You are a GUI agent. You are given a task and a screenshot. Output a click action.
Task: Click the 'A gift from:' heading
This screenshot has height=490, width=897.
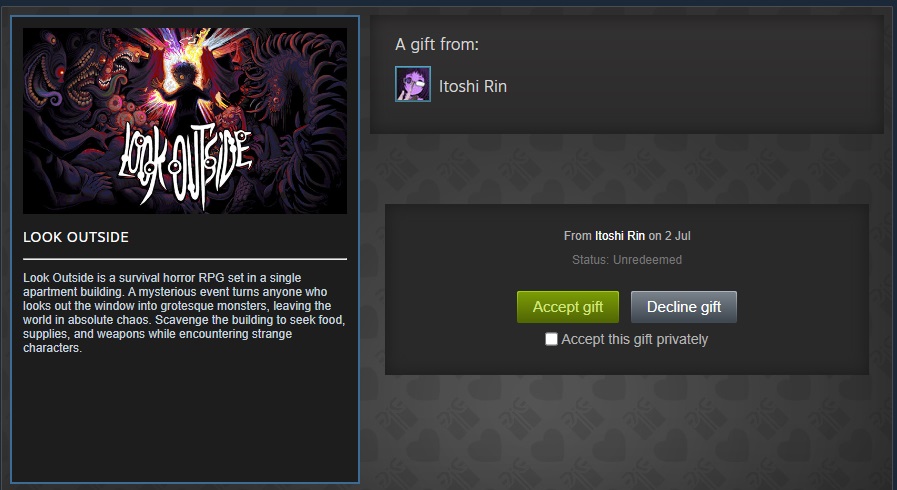click(x=436, y=45)
